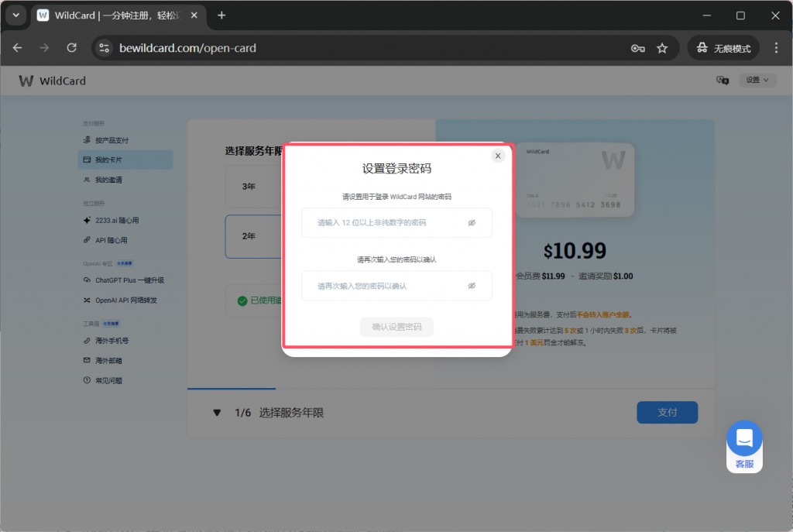Show password in the confirmation password field

point(472,286)
